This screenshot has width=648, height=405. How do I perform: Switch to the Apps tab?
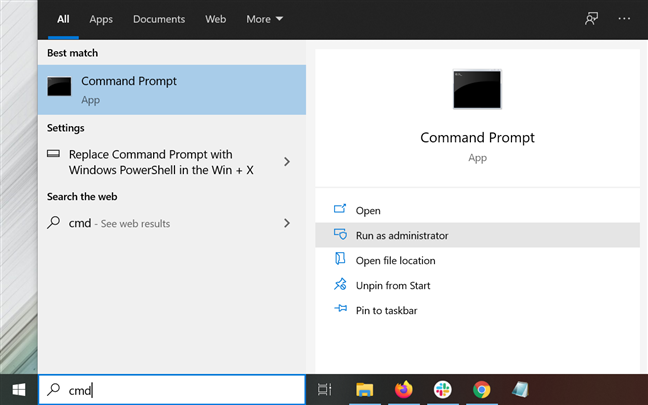(x=101, y=19)
